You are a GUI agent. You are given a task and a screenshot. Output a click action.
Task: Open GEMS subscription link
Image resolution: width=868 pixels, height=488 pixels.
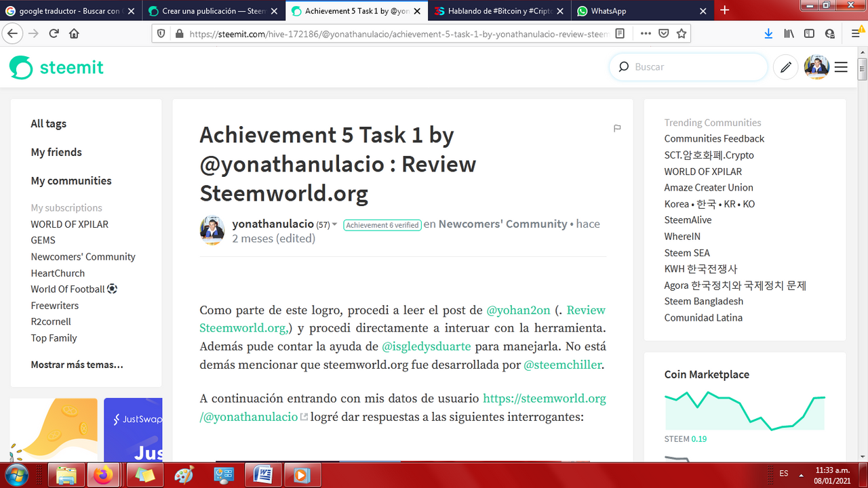(x=43, y=240)
